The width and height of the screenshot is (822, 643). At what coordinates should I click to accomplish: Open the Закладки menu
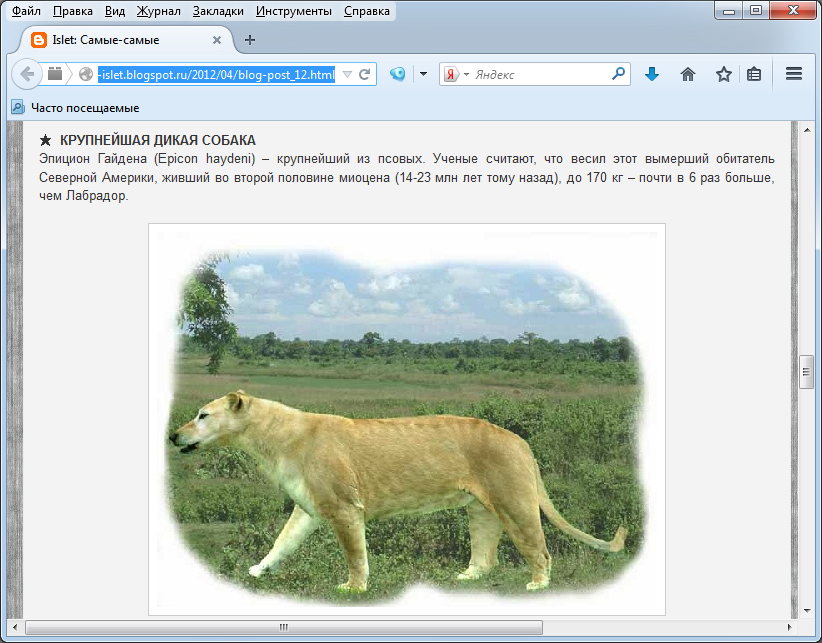click(x=218, y=12)
